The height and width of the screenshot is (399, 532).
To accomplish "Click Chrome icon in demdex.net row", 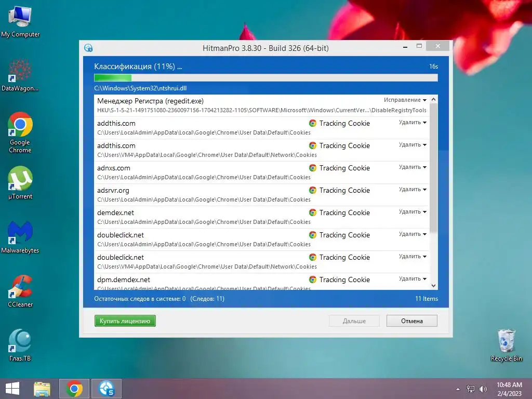I will pyautogui.click(x=312, y=212).
